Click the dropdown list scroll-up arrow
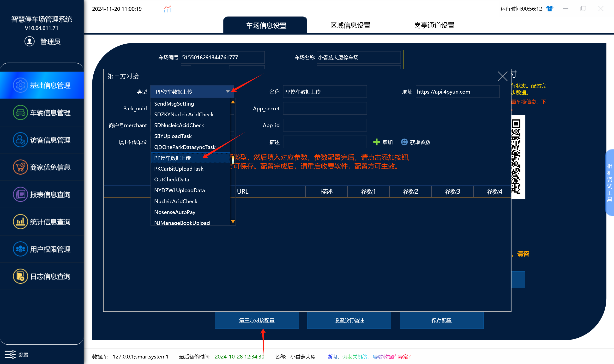This screenshot has height=364, width=614. [233, 102]
